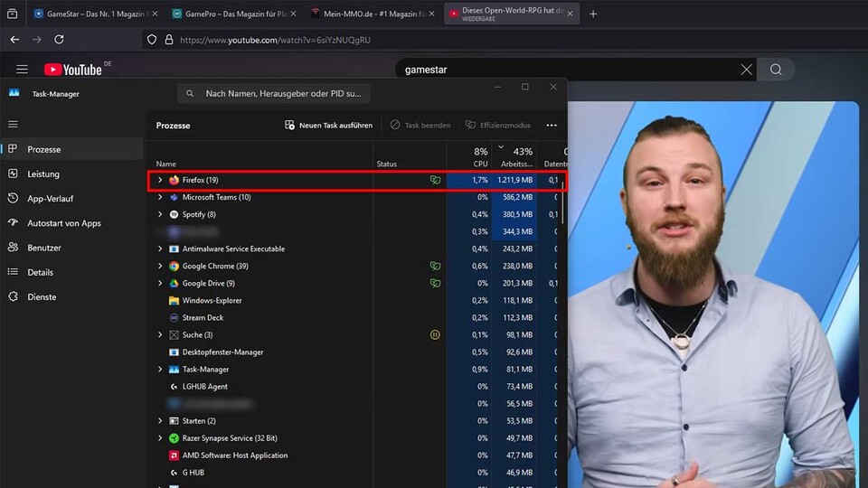
Task: Click the YouTube search magnifier button
Action: coord(776,70)
